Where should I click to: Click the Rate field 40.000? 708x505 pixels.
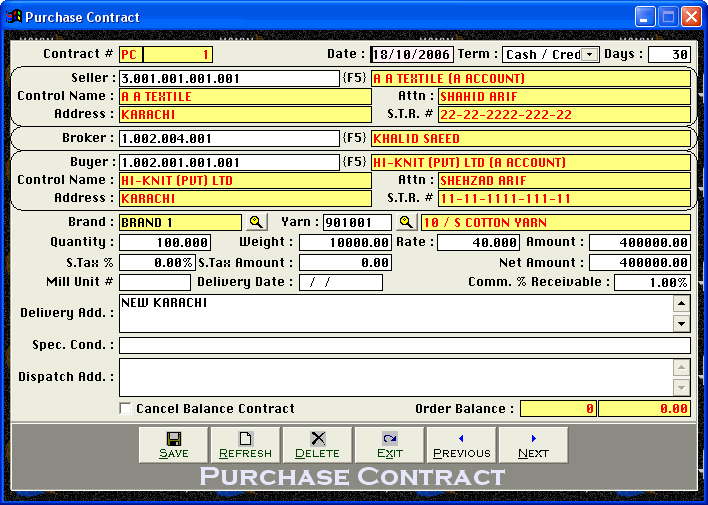478,243
